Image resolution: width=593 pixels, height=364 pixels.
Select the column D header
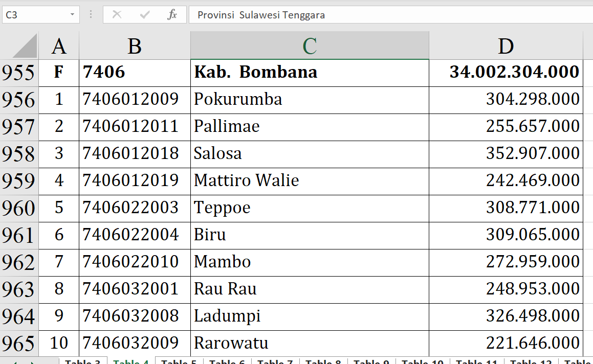tap(506, 46)
